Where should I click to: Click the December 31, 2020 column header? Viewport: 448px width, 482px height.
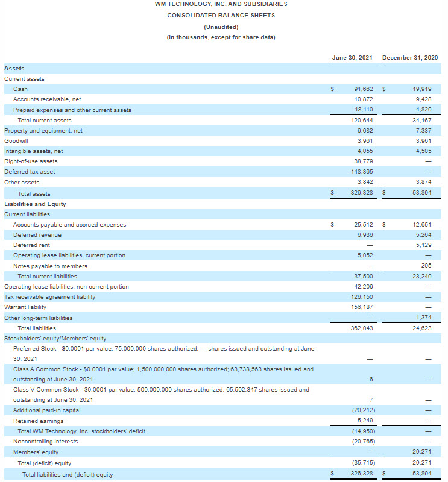(x=410, y=58)
